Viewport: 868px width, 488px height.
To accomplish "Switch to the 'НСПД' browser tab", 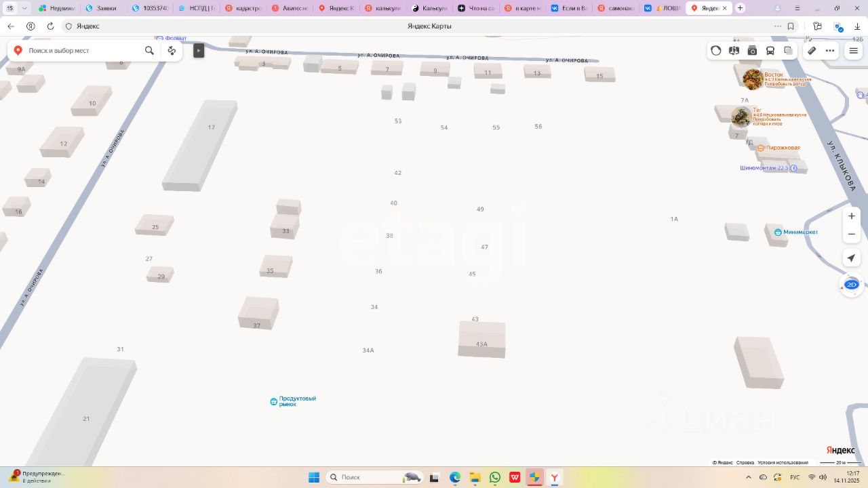I will point(197,8).
